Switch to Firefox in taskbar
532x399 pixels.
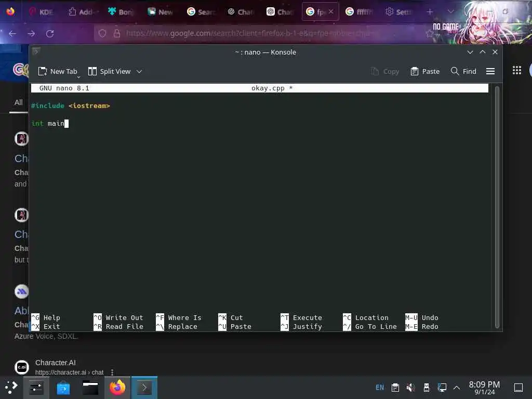coord(117,388)
